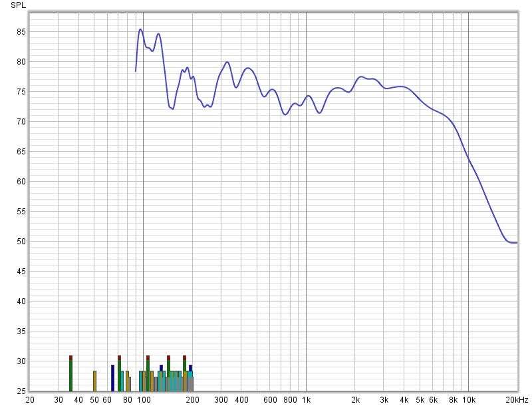Click the 1k frequency label
Image resolution: width=532 pixels, height=408 pixels.
point(307,400)
